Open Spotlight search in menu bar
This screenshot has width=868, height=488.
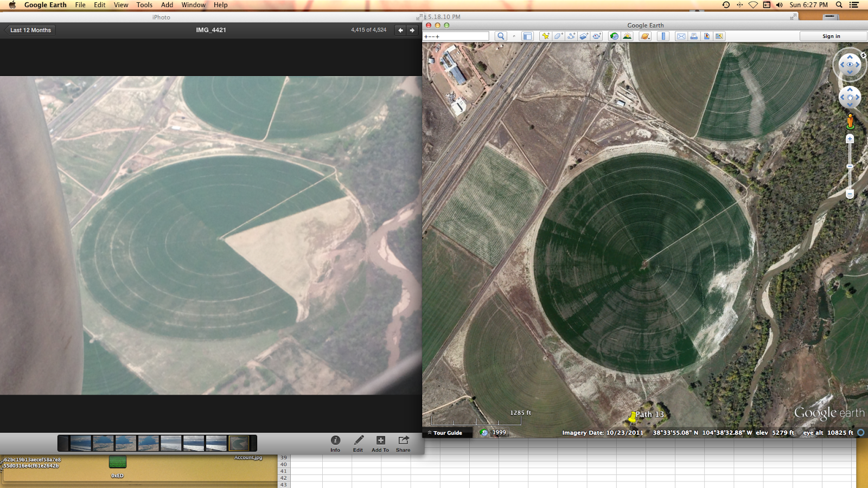[x=839, y=5]
